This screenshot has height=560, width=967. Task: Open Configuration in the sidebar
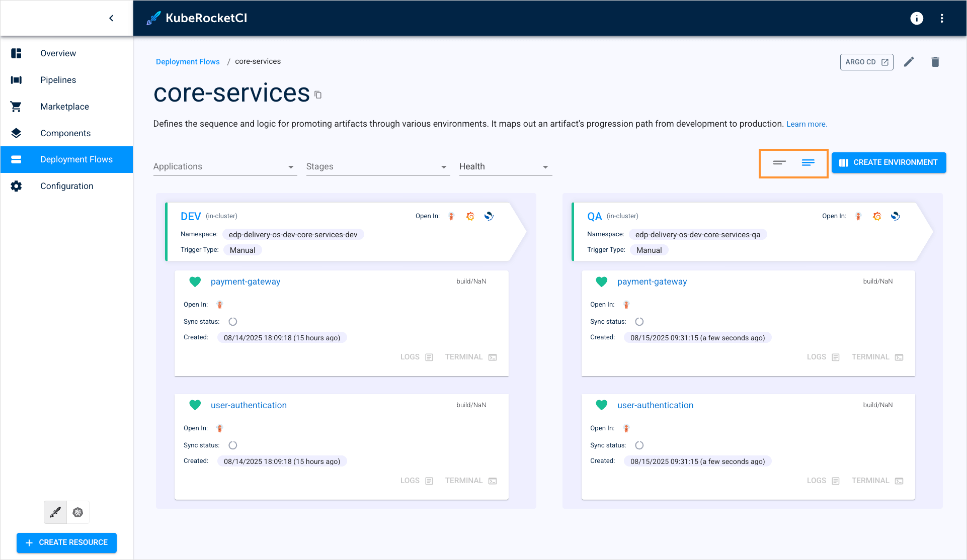tap(66, 186)
